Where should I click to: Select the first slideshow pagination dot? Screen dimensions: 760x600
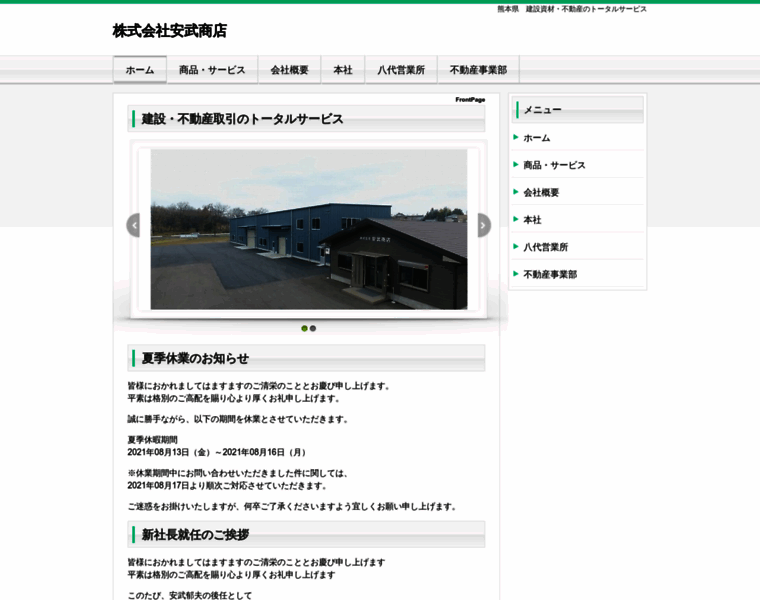pyautogui.click(x=304, y=329)
